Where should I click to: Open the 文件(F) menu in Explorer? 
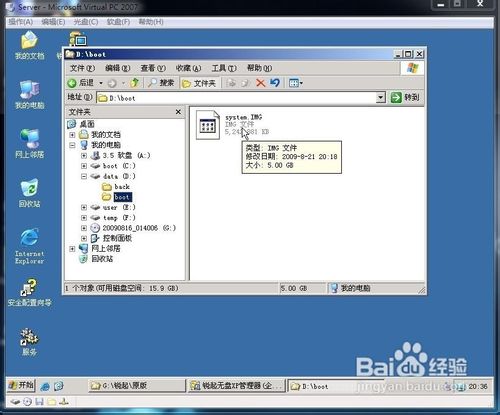(x=82, y=68)
